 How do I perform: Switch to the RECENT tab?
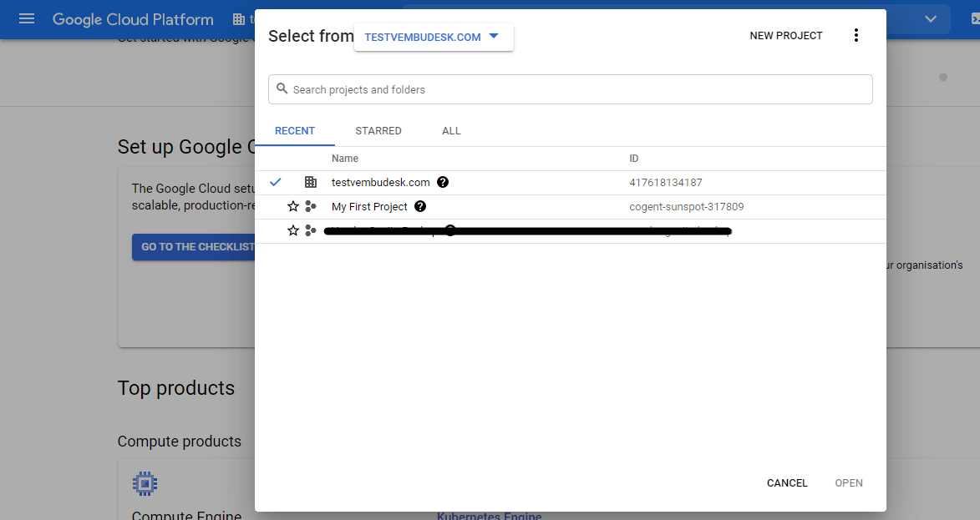click(295, 130)
